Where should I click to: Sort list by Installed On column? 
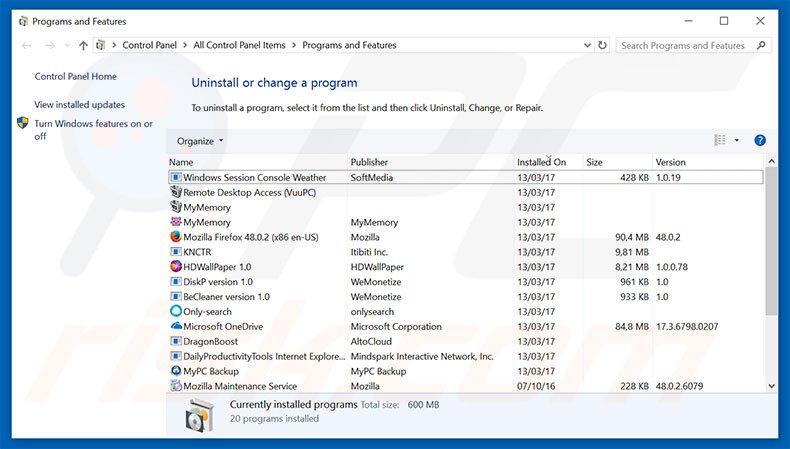[x=541, y=162]
